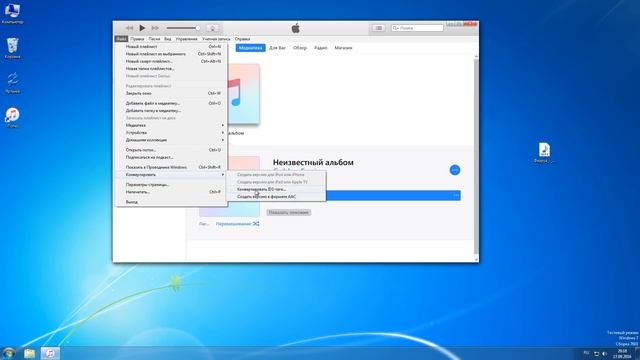Screen dimensions: 640x360
Task: Open Корзина recycle bin desktop icon
Action: 12,48
